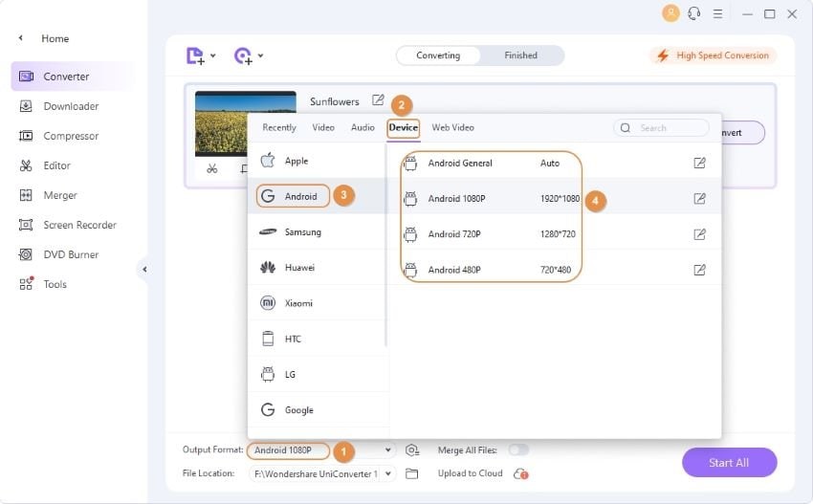Image resolution: width=813 pixels, height=504 pixels.
Task: Select Android General Auto preset
Action: click(555, 163)
